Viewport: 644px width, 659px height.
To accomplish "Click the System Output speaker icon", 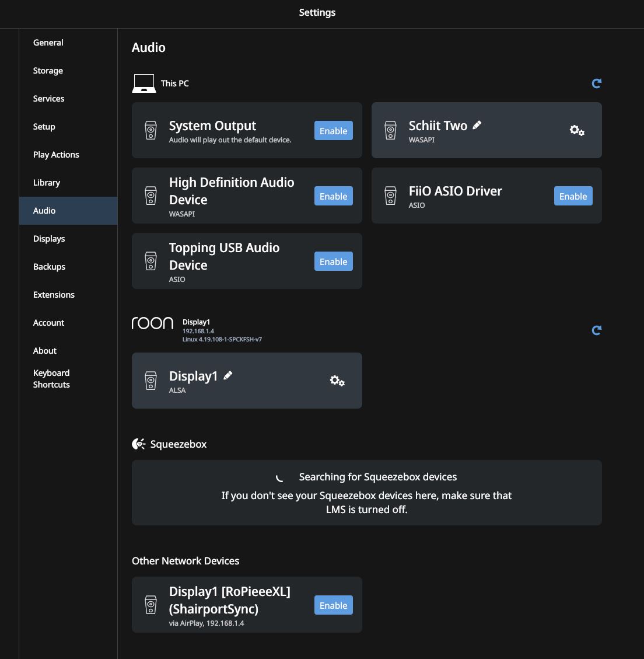I will [151, 130].
